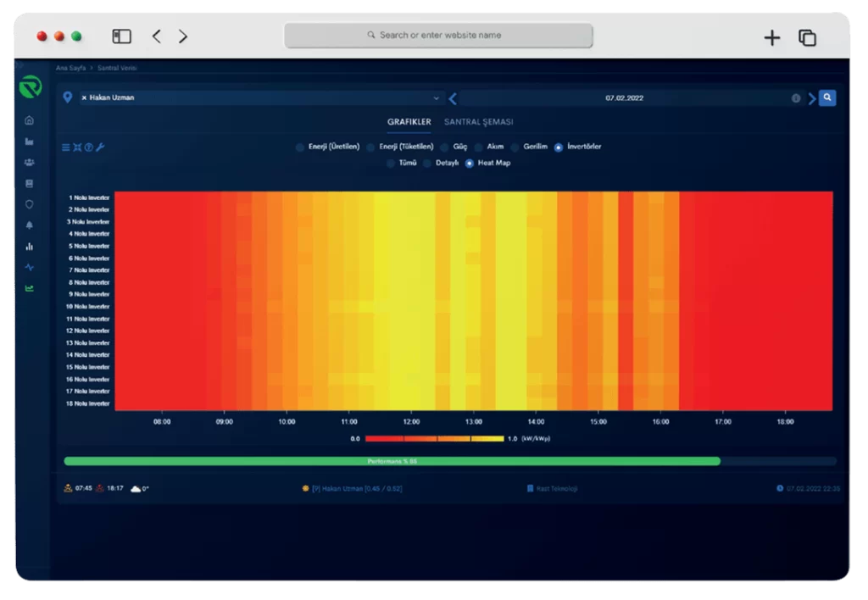Click the 07.02.2022 22:35 timestamp
The width and height of the screenshot is (868, 600).
[813, 488]
